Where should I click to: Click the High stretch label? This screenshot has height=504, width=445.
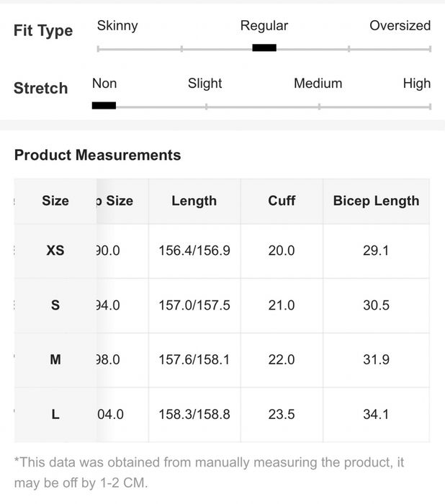pos(417,84)
